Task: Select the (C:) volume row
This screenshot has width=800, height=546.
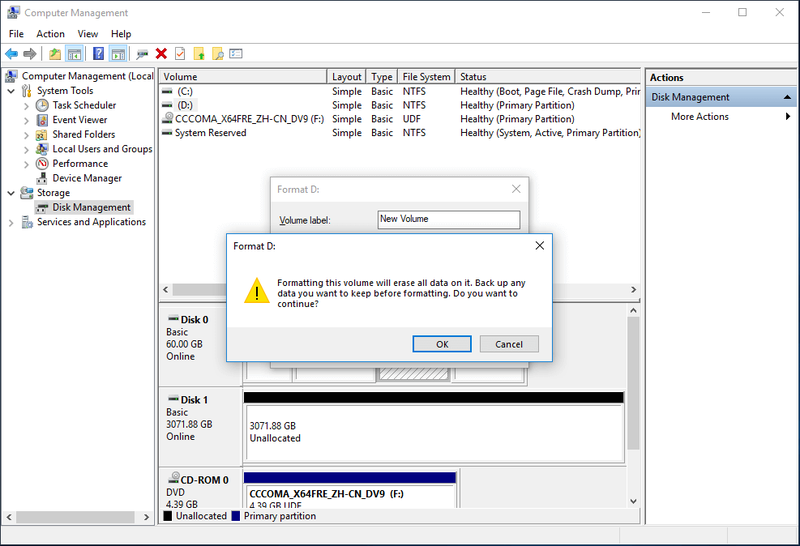Action: pyautogui.click(x=400, y=91)
